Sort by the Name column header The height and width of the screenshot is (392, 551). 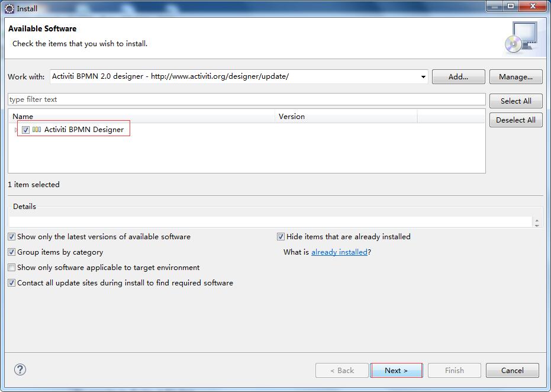tap(141, 117)
